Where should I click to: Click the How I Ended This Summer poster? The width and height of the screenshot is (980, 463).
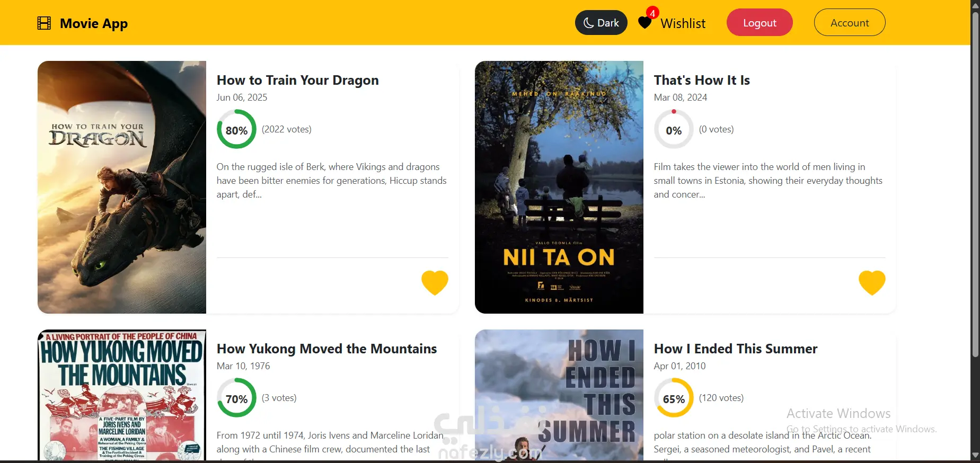[x=559, y=395]
